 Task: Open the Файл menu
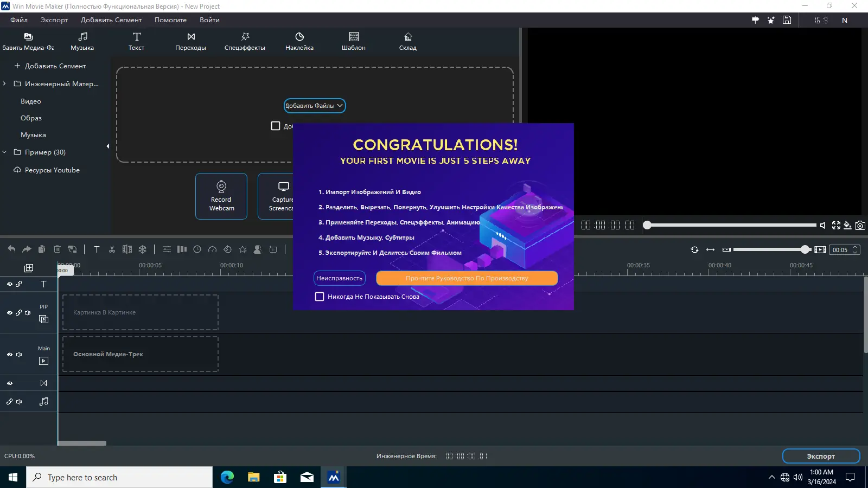(19, 20)
